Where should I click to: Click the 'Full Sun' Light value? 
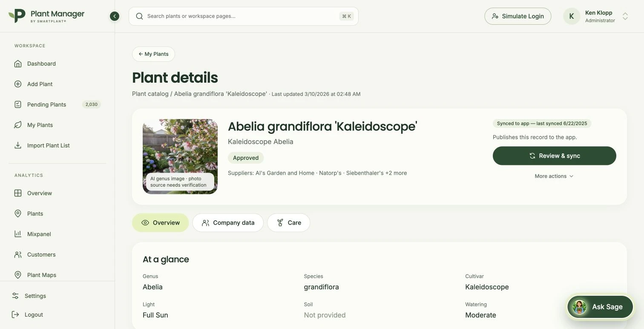(155, 315)
